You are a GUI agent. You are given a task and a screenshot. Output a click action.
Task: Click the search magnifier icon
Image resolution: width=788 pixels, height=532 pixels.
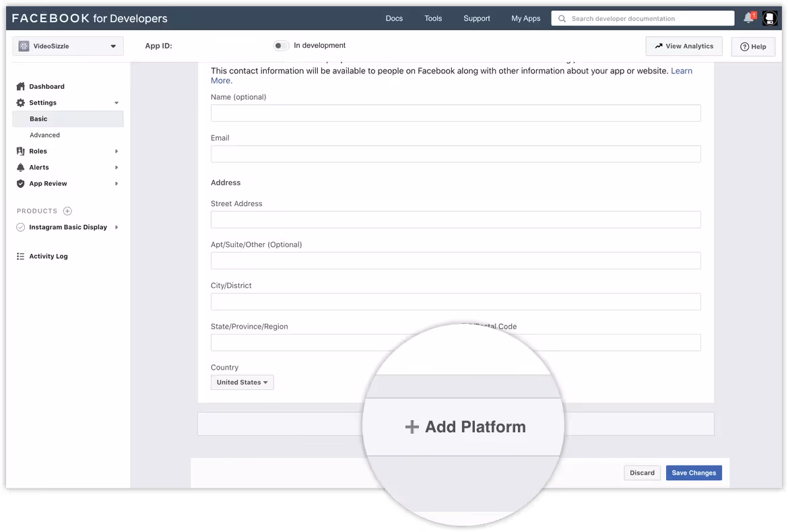coord(562,19)
